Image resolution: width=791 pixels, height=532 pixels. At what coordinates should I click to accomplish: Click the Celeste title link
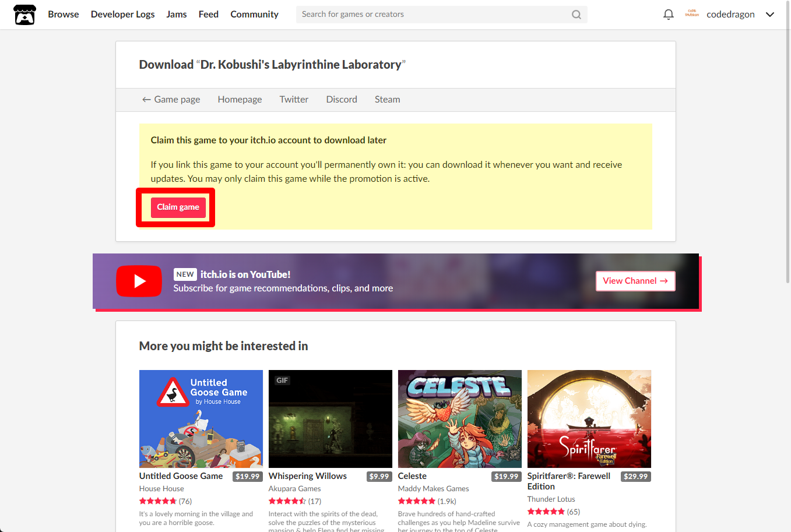pos(412,476)
